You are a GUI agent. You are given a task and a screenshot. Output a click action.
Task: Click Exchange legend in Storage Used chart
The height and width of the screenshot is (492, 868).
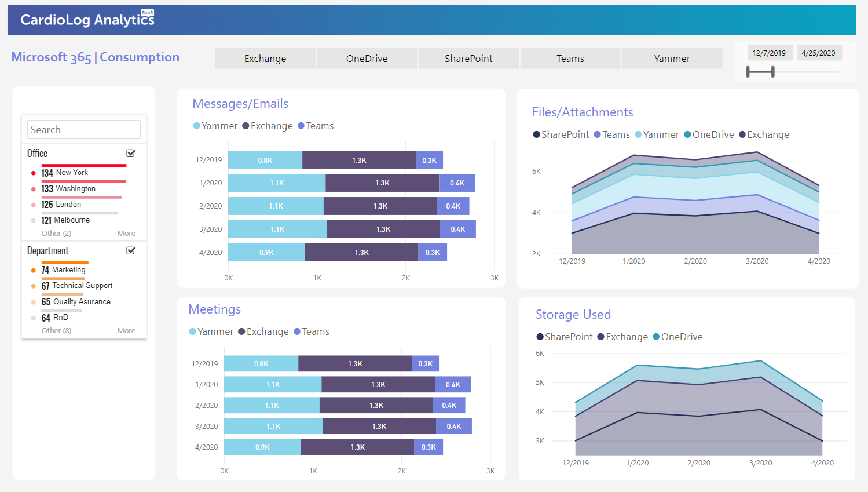pyautogui.click(x=622, y=337)
